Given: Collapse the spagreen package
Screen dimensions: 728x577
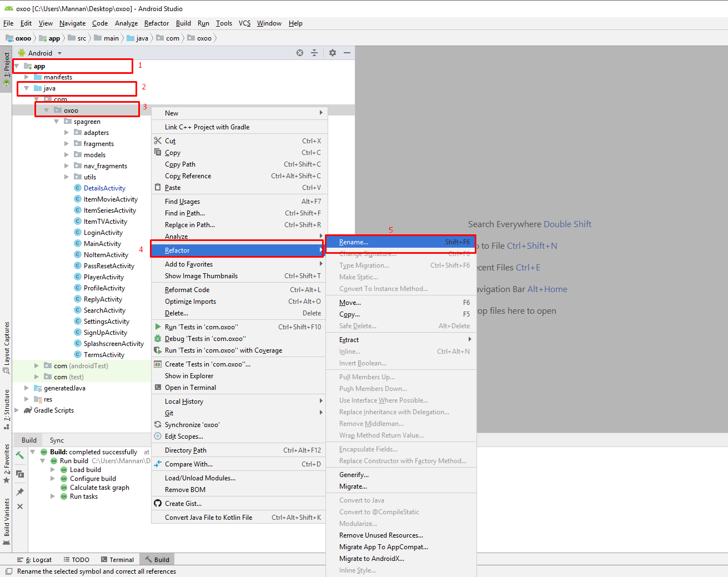Looking at the screenshot, I should pos(56,122).
